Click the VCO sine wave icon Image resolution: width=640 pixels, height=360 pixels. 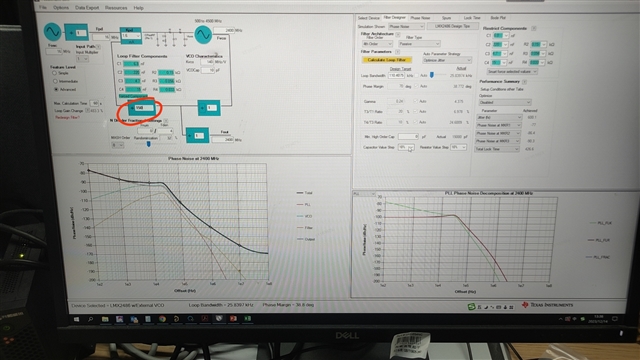pyautogui.click(x=203, y=34)
